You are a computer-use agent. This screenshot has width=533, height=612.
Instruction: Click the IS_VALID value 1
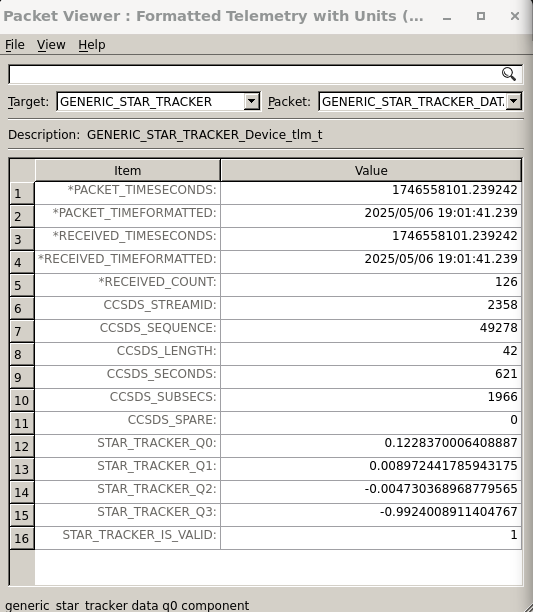pyautogui.click(x=514, y=535)
